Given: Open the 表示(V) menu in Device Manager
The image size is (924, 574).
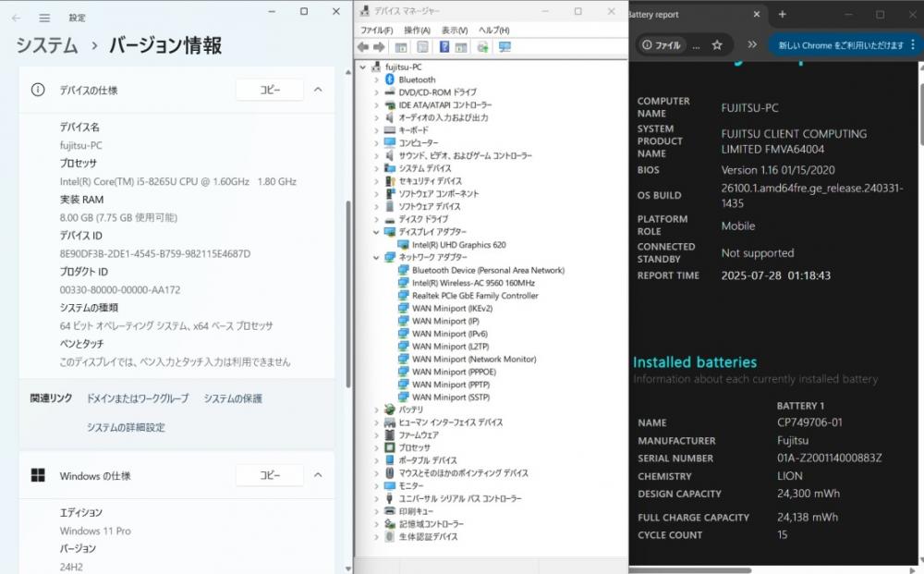Looking at the screenshot, I should coord(455,31).
